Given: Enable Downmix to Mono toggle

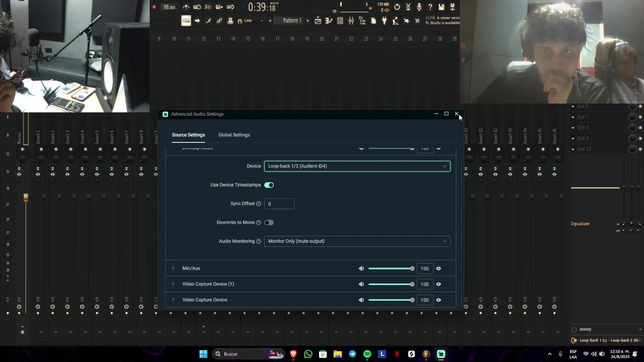Looking at the screenshot, I should 269,222.
